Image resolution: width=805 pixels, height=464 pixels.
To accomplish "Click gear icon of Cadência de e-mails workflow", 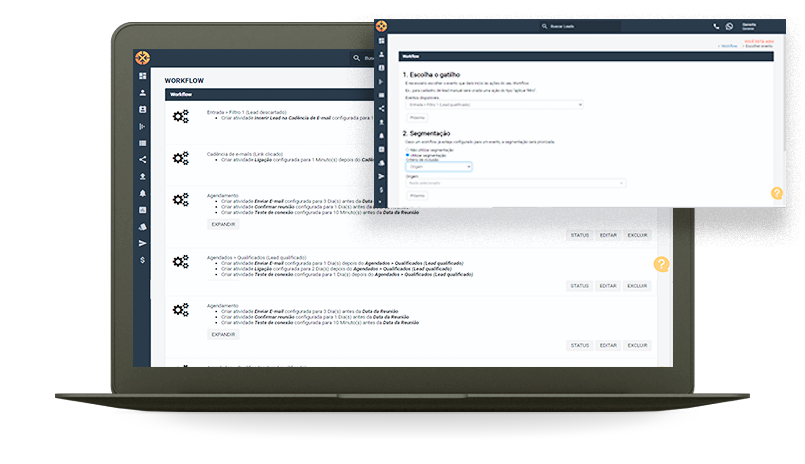I will click(x=180, y=158).
